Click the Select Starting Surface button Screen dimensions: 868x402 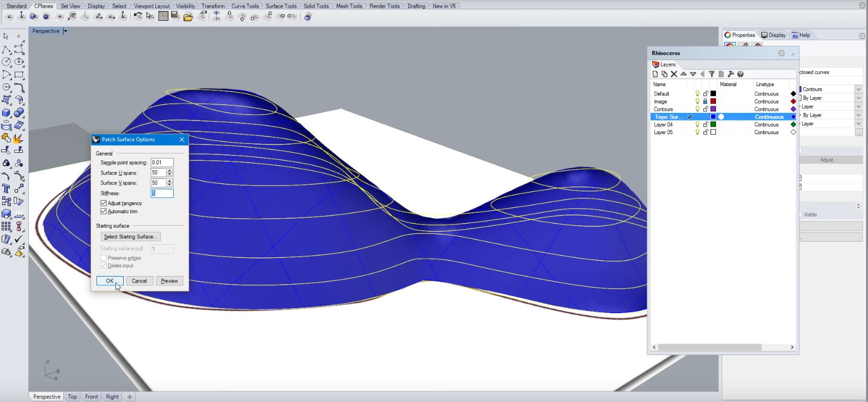click(x=131, y=237)
